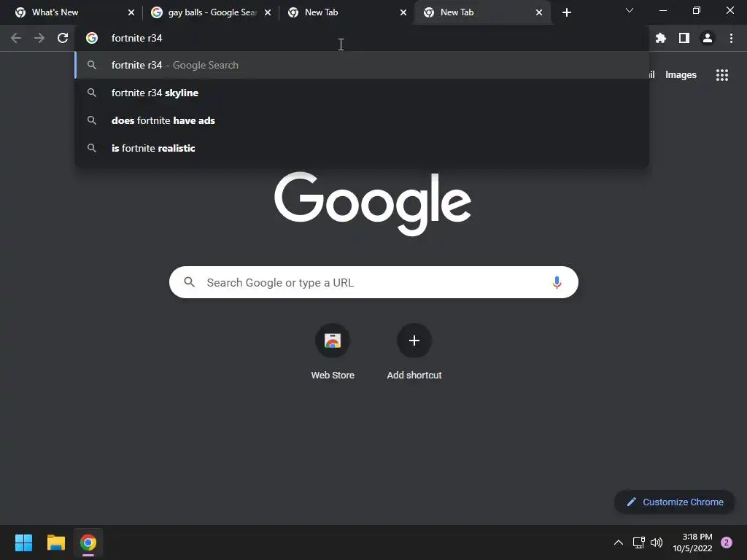This screenshot has height=560, width=747.
Task: Open the network status tray icon
Action: tap(638, 542)
